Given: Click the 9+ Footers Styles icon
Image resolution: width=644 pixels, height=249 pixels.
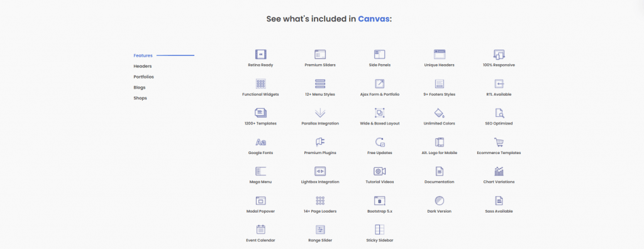Looking at the screenshot, I should point(440,84).
